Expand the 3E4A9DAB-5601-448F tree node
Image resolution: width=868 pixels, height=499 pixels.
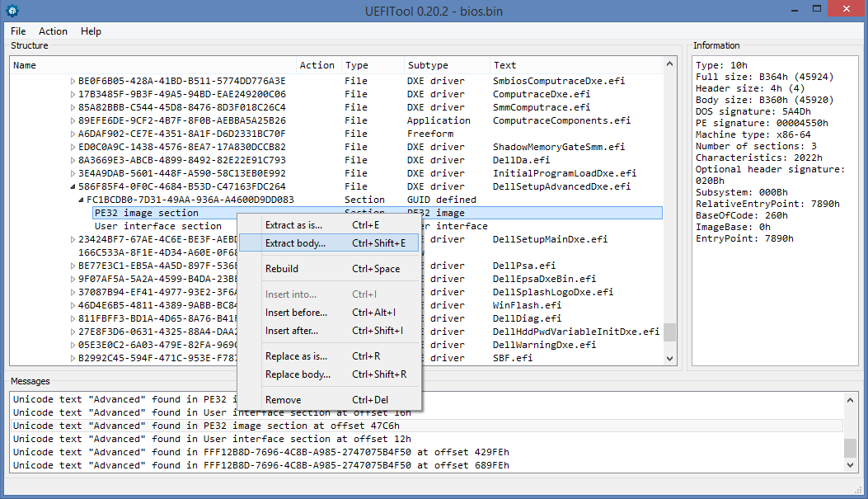click(73, 173)
